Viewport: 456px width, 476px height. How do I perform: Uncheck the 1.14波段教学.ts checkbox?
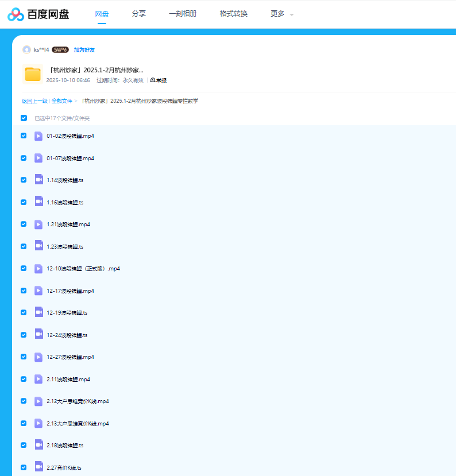point(24,180)
